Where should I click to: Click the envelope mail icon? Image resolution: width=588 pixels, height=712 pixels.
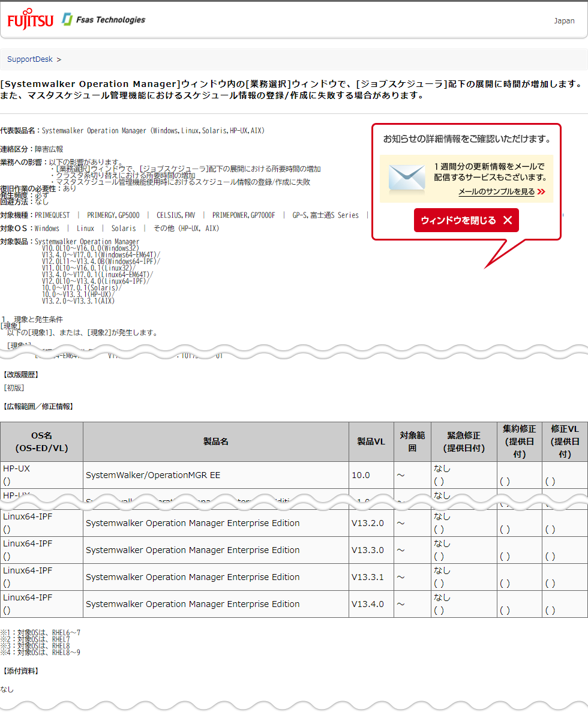pyautogui.click(x=406, y=179)
